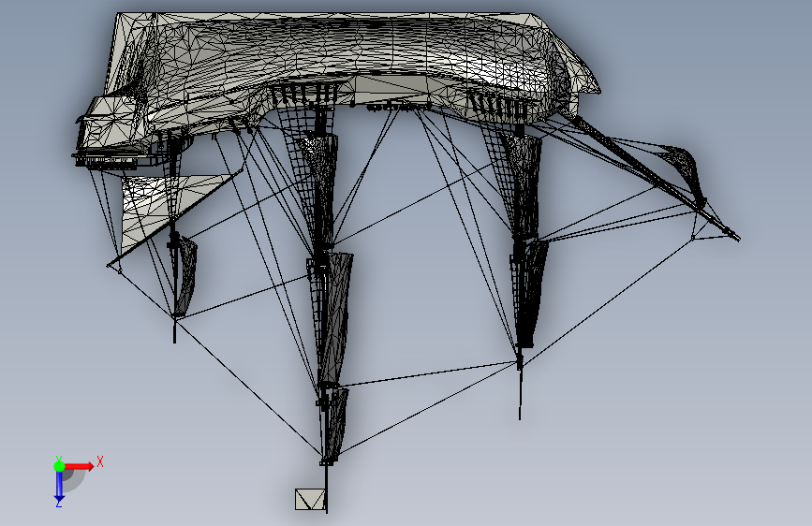The width and height of the screenshot is (812, 526).
Task: Select the small rectangular flag at the mast tip
Action: 310,499
